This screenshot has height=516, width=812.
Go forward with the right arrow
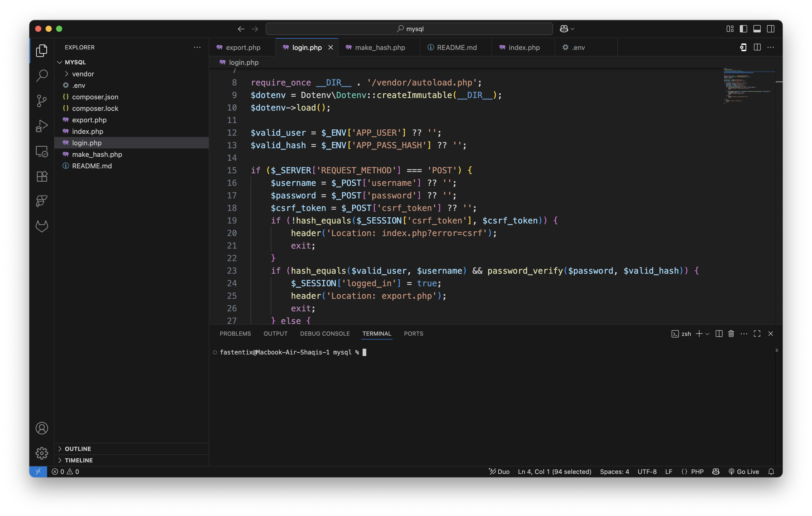[255, 29]
